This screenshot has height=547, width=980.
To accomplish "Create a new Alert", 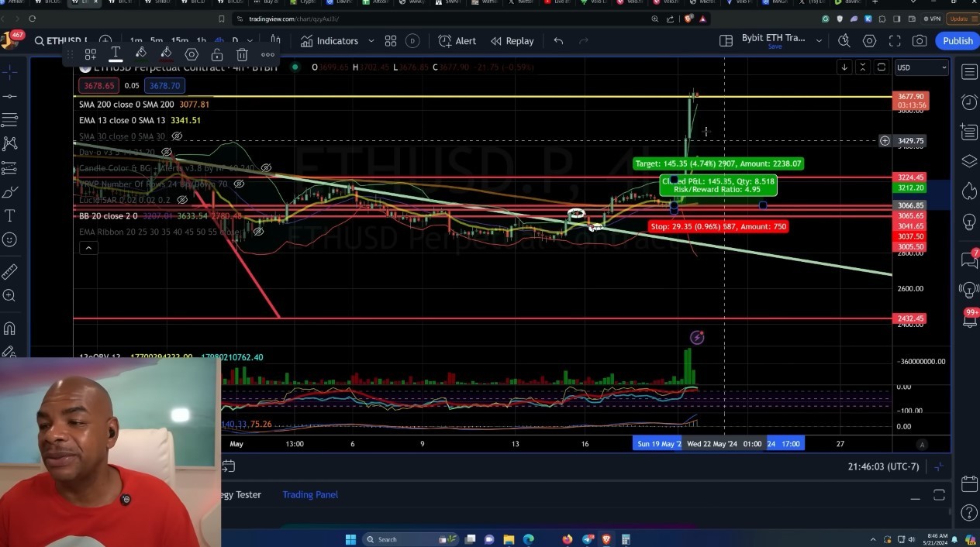I will point(457,41).
